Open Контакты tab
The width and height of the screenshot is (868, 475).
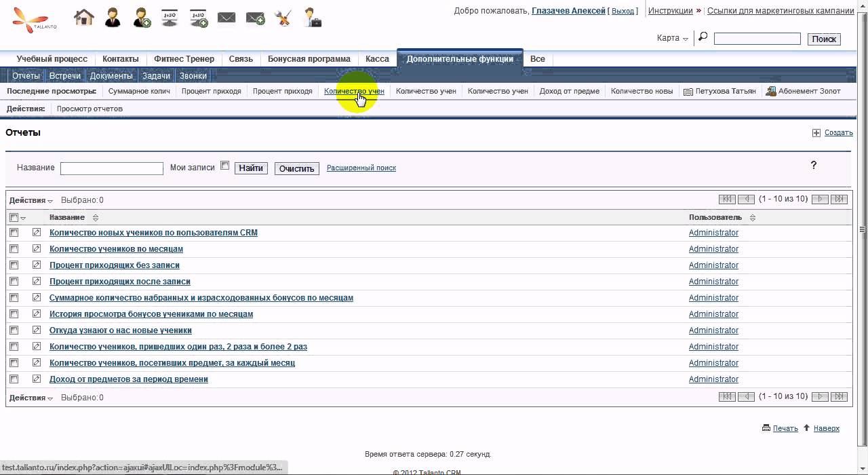tap(121, 59)
